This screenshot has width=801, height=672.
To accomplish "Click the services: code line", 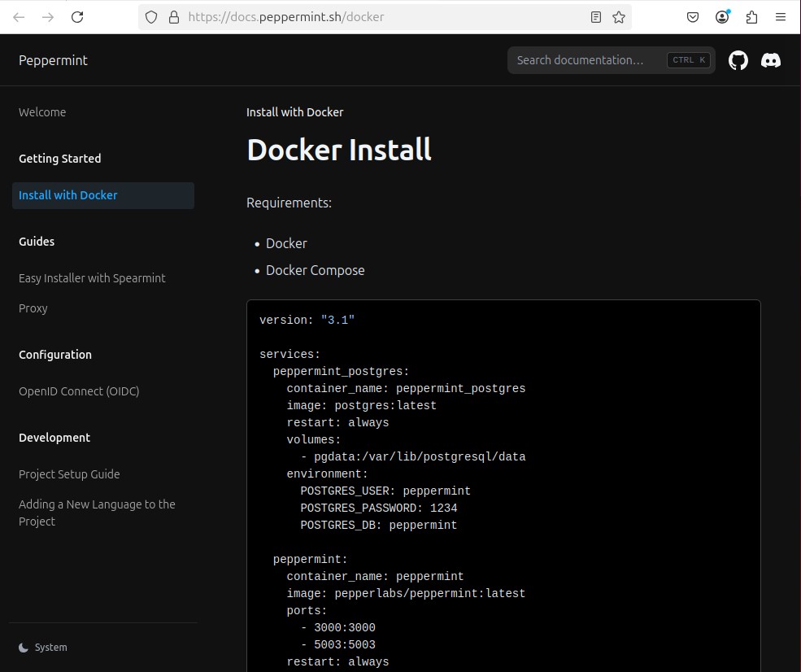I will point(289,354).
